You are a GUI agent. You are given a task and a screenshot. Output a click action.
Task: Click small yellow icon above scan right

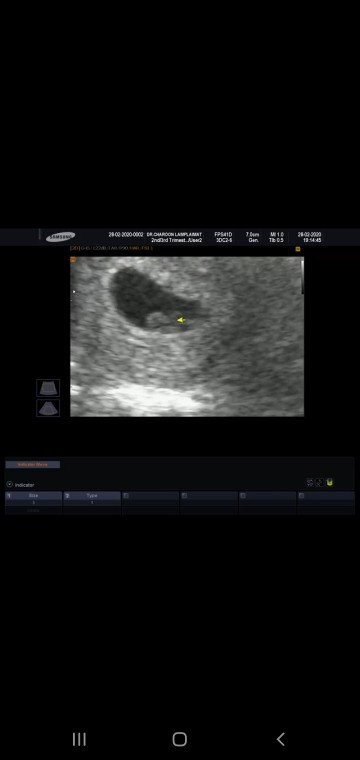(297, 249)
